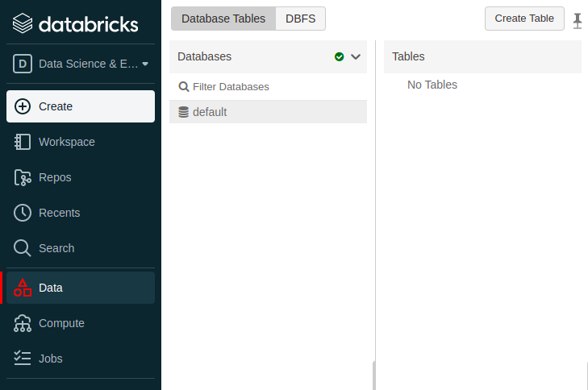Click the green cluster status check icon
This screenshot has height=390, width=588.
tap(339, 56)
